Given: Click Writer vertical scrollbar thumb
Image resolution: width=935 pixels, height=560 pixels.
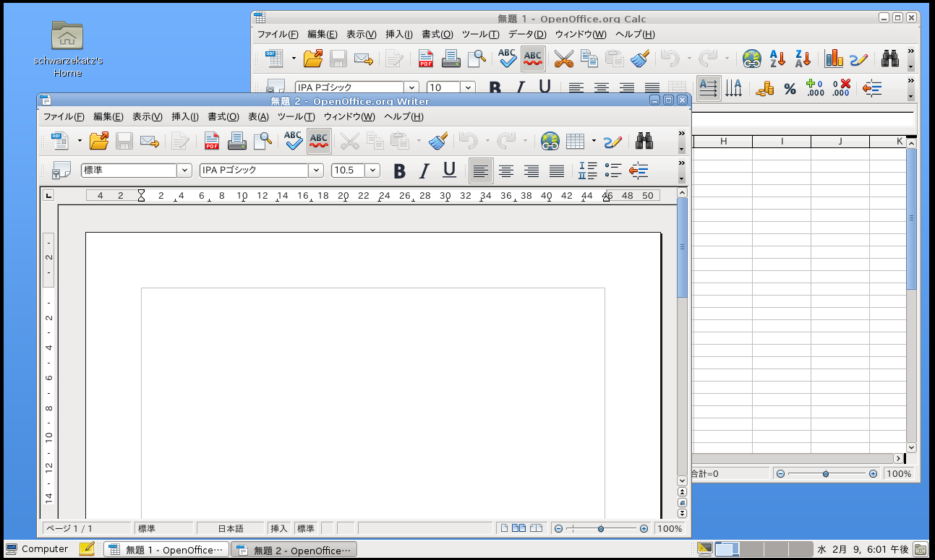Looking at the screenshot, I should pyautogui.click(x=682, y=247).
